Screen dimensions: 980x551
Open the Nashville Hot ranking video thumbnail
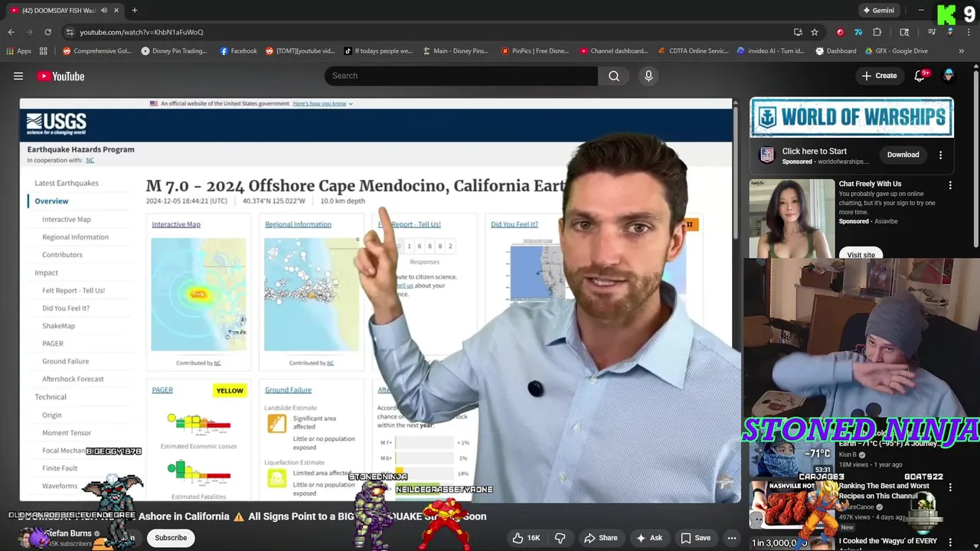[791, 506]
